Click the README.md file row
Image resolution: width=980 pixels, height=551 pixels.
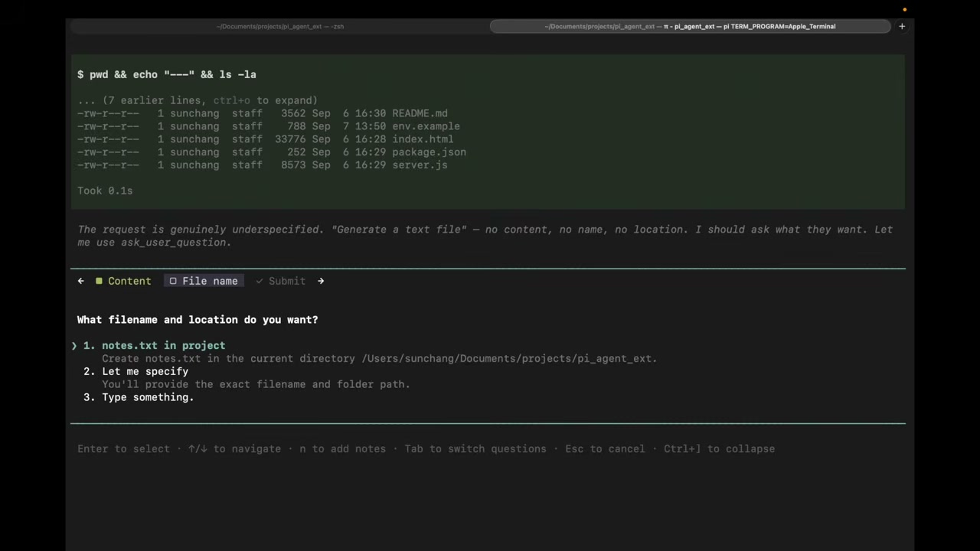[x=263, y=113]
